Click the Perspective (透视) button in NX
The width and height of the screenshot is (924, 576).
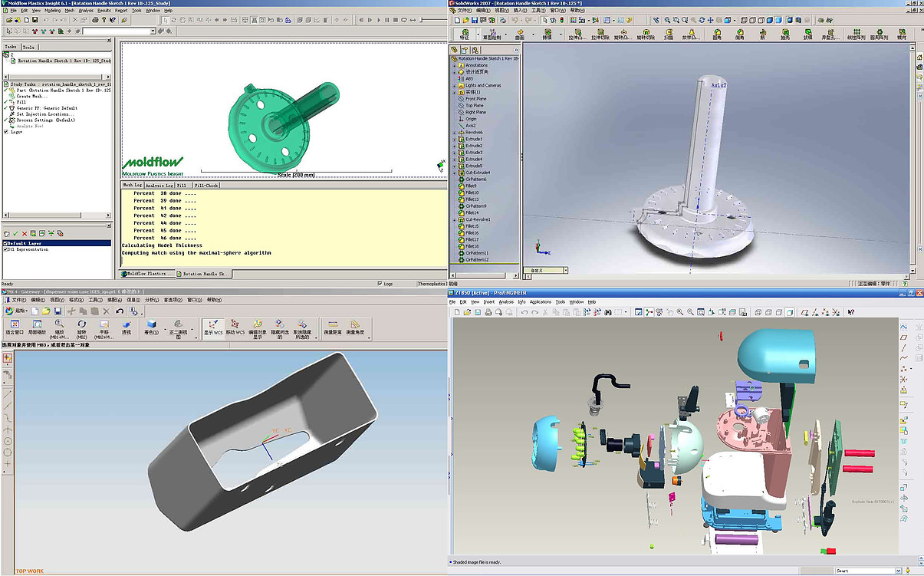coord(126,327)
